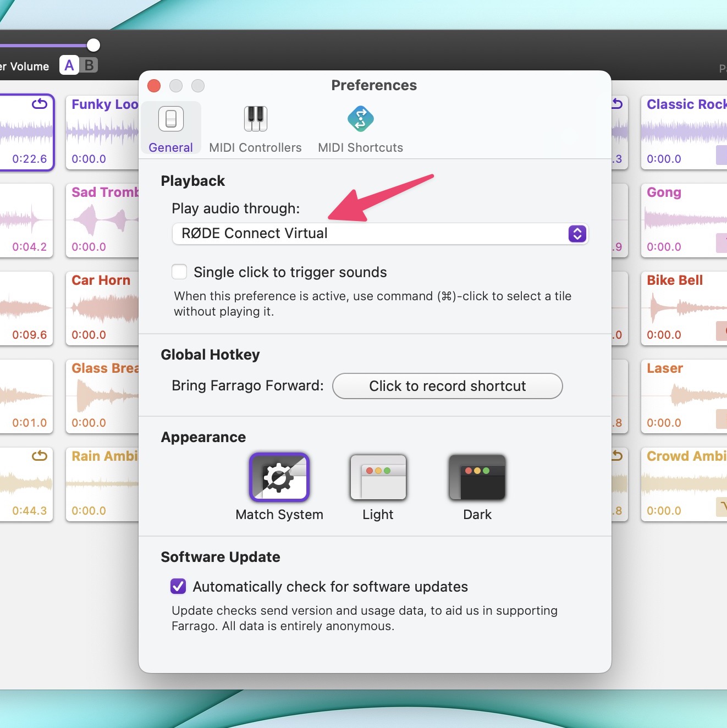Switch to MIDI Shortcuts tab
Image resolution: width=727 pixels, height=728 pixels.
click(361, 129)
